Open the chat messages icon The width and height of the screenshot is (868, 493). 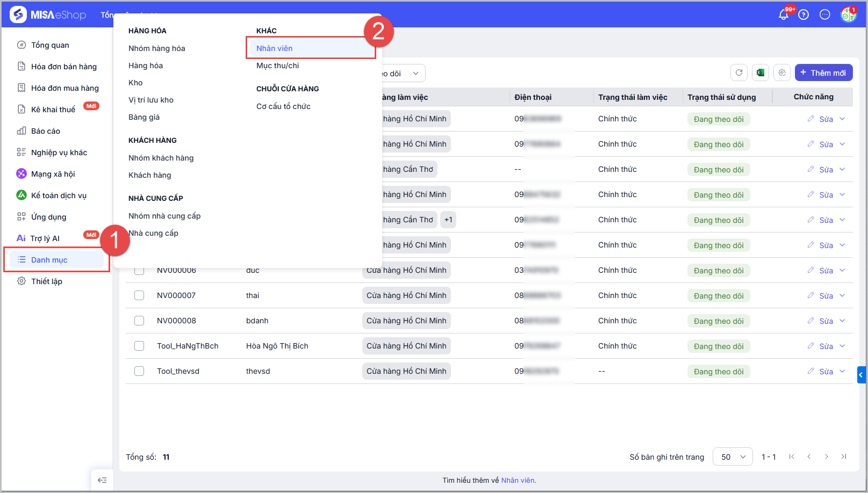825,15
